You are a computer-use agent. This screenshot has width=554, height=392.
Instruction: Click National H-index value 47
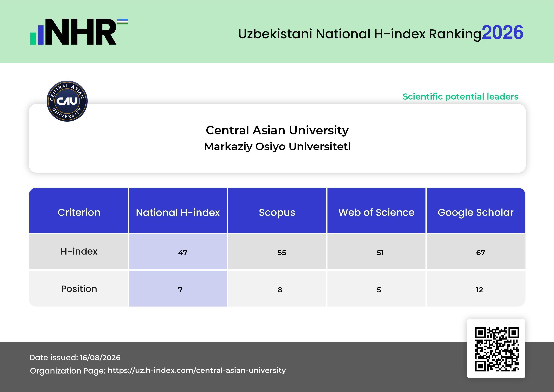pos(183,252)
